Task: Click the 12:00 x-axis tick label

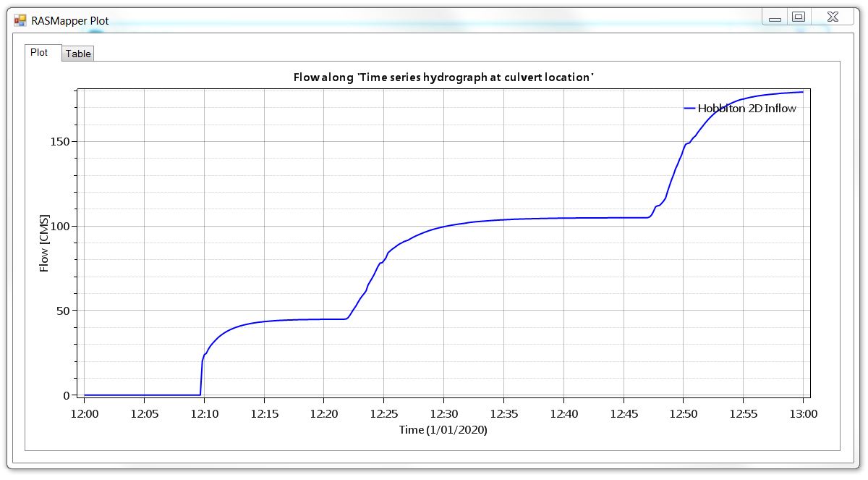Action: (x=85, y=413)
